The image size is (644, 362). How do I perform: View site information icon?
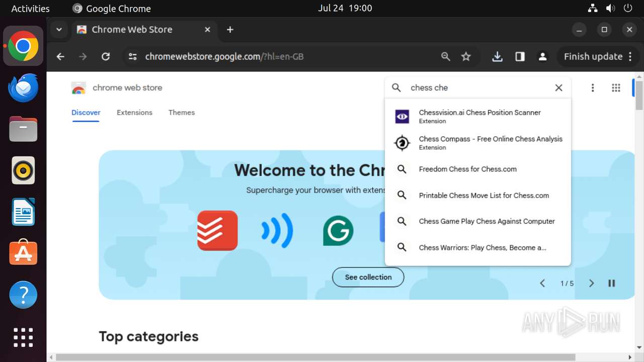pos(133,57)
